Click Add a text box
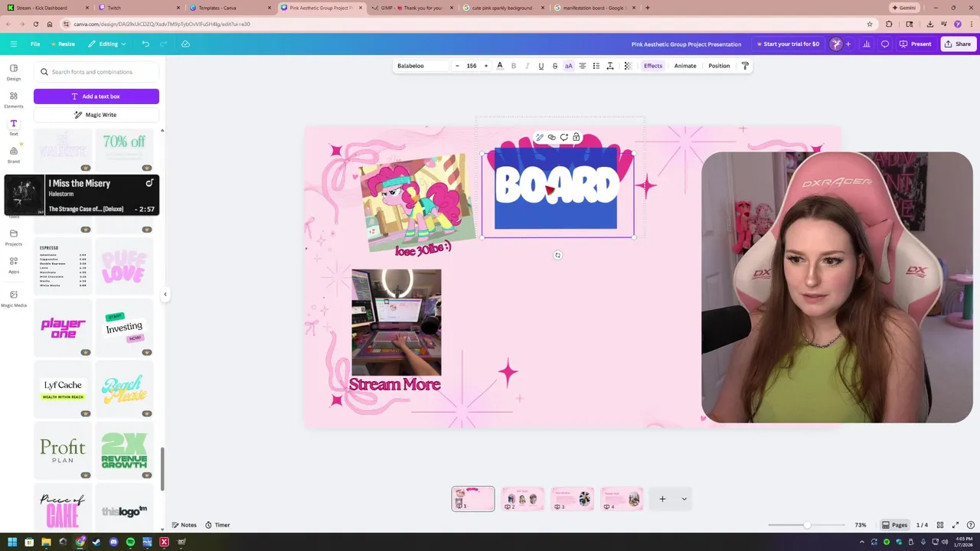This screenshot has width=980, height=551. coord(96,96)
